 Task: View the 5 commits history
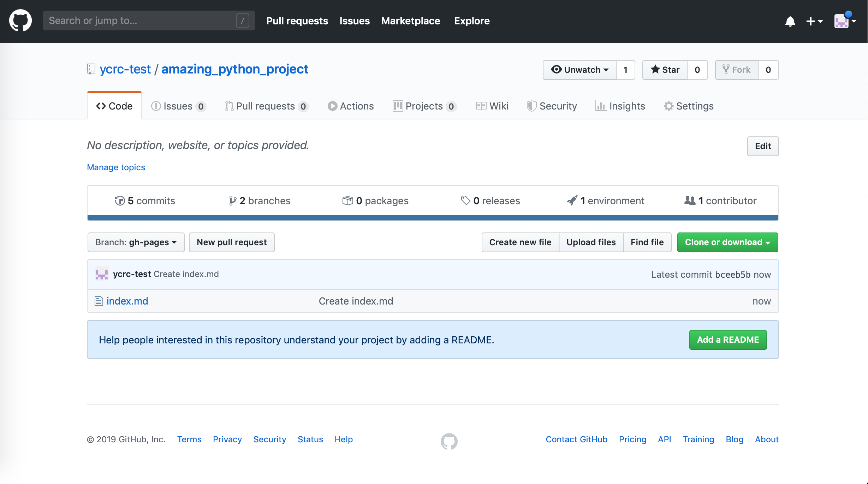point(145,201)
